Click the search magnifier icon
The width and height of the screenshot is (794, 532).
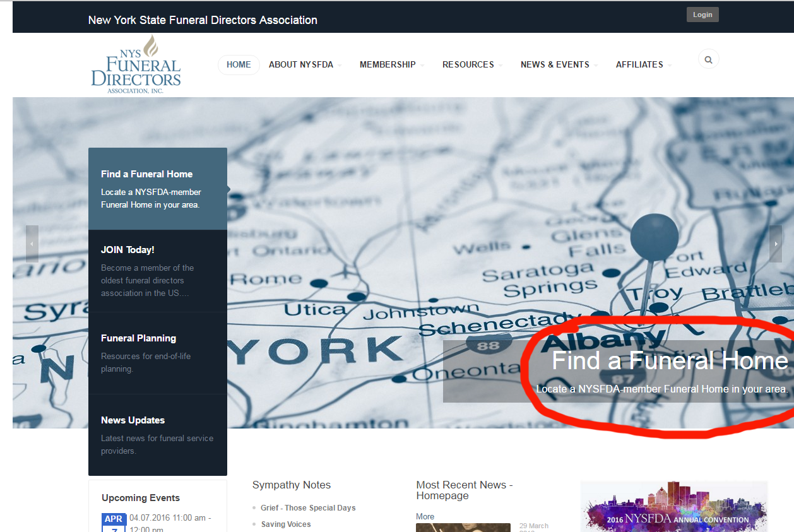[708, 59]
